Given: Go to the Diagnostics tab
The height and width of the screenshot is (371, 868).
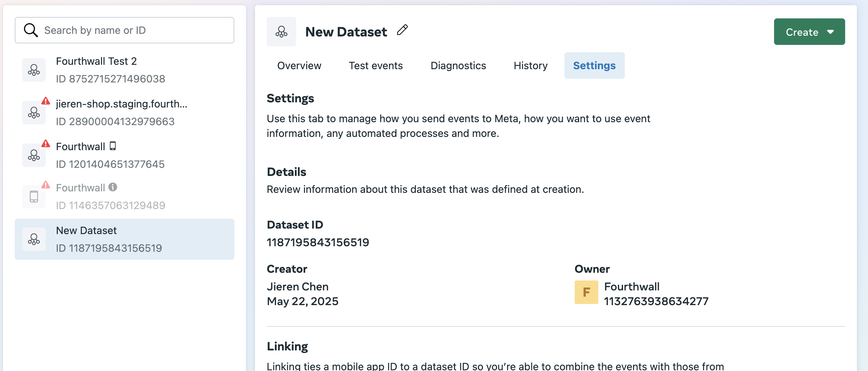Looking at the screenshot, I should click(458, 66).
